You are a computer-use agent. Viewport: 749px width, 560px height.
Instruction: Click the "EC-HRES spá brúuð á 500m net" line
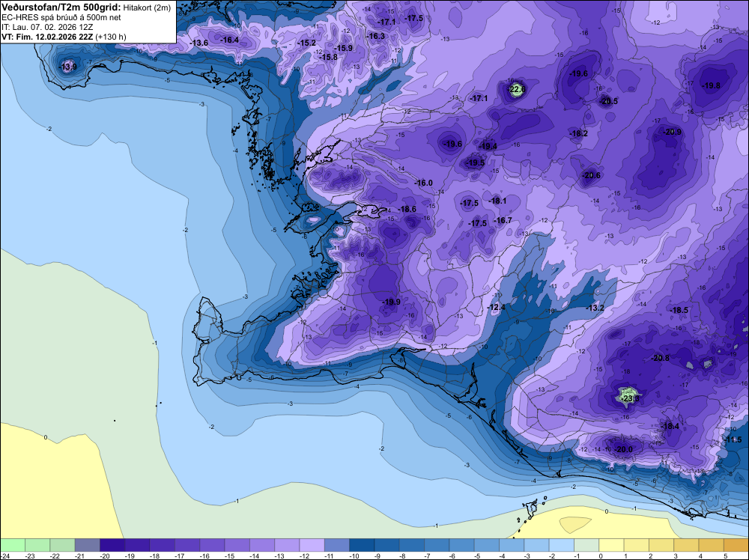[x=61, y=18]
